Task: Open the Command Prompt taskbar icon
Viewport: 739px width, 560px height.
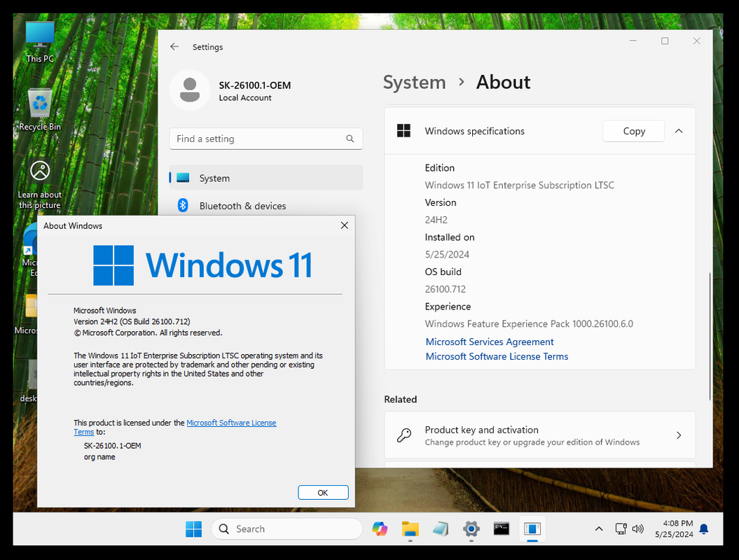Action: [x=501, y=529]
